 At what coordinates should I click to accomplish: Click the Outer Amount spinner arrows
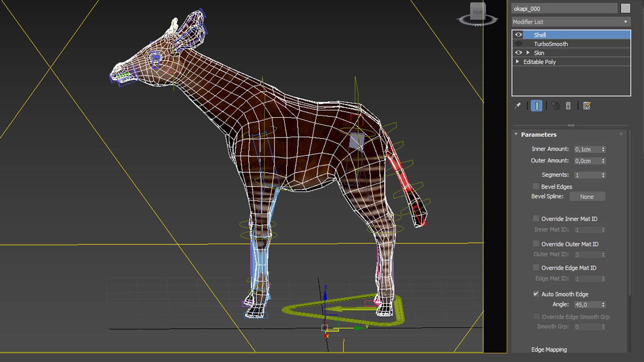tap(603, 161)
